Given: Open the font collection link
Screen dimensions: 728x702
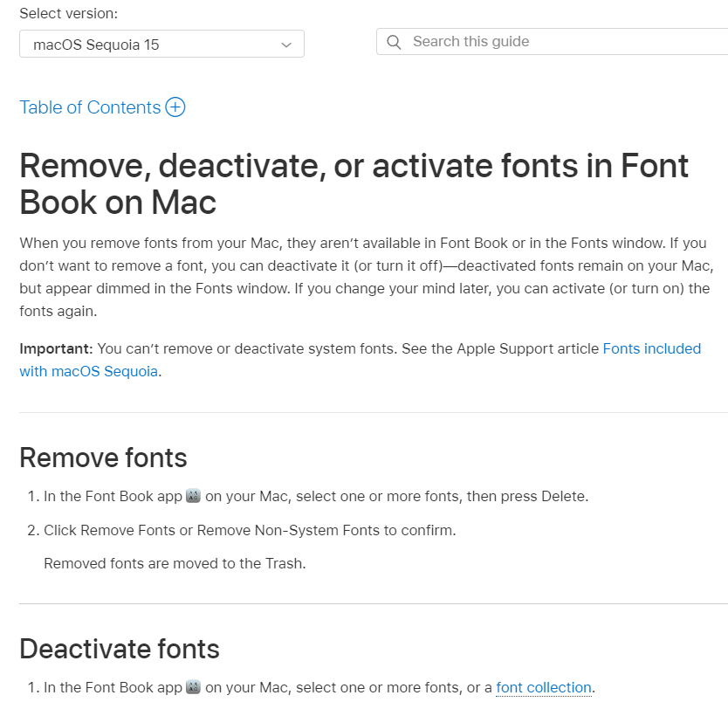Looking at the screenshot, I should pyautogui.click(x=544, y=687).
